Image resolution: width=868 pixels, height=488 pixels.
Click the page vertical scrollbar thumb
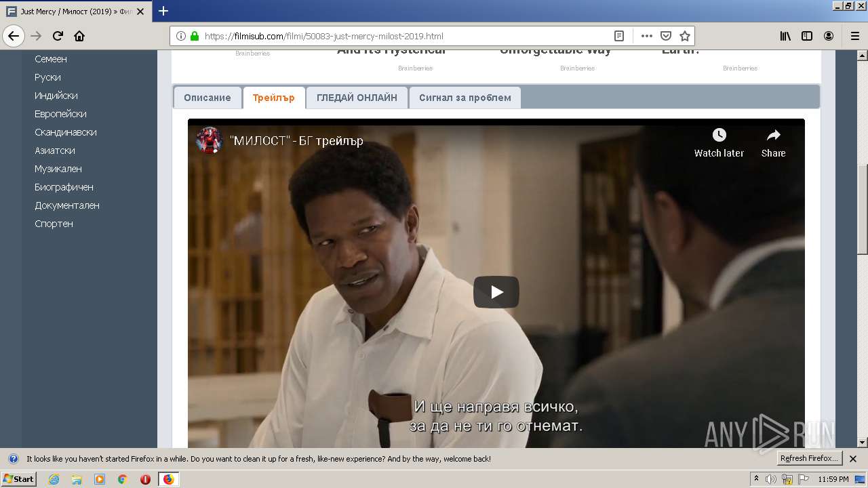(863, 210)
